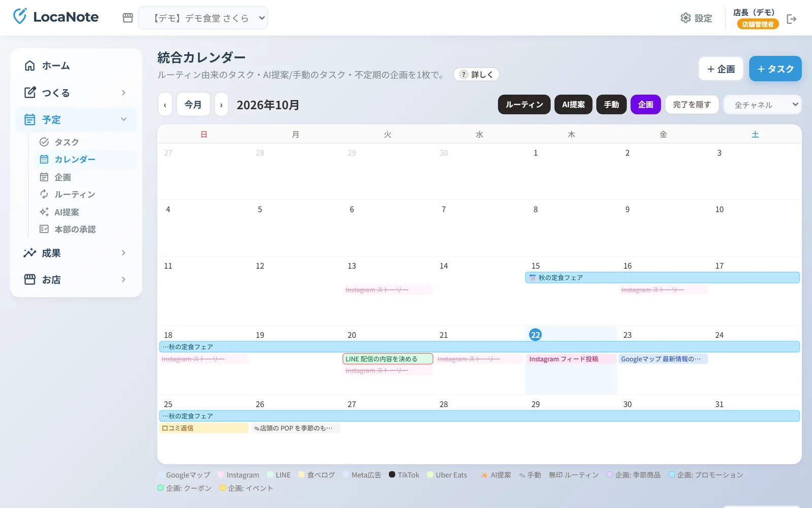812x508 pixels.
Task: Click the 成果 chart icon
Action: point(30,252)
